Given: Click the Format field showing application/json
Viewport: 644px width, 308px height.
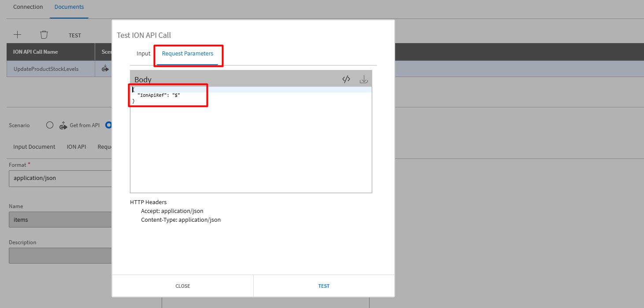Looking at the screenshot, I should 60,178.
